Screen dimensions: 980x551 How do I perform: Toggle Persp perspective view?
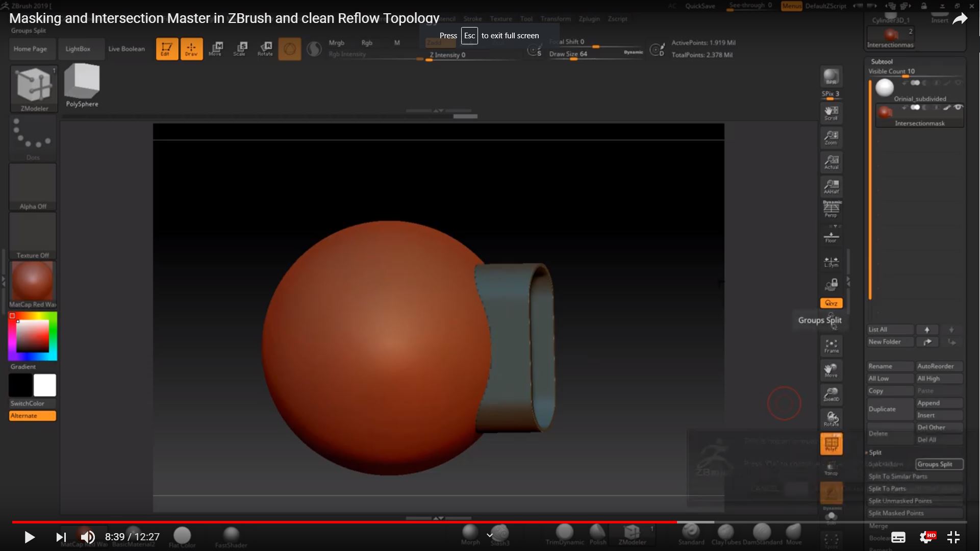(831, 209)
